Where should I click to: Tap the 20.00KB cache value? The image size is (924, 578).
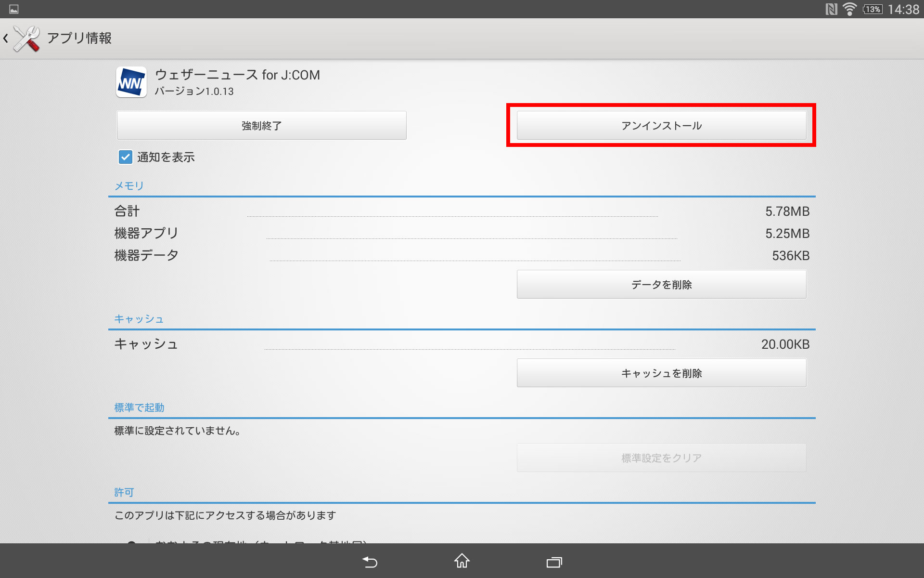pos(785,344)
